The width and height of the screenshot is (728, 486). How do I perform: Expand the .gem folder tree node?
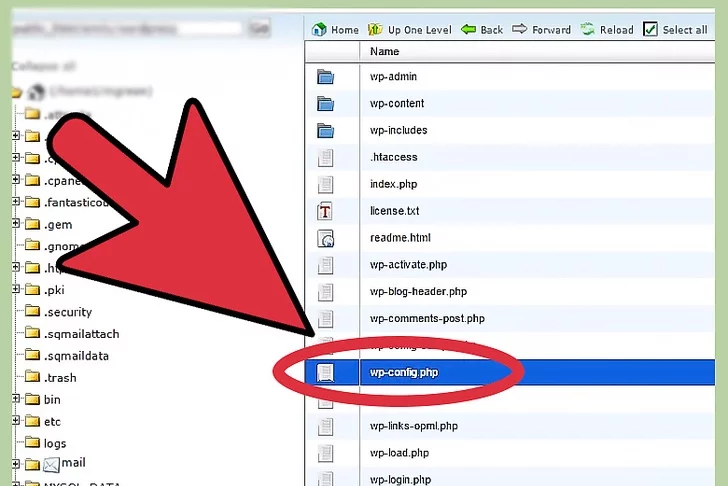pyautogui.click(x=16, y=224)
